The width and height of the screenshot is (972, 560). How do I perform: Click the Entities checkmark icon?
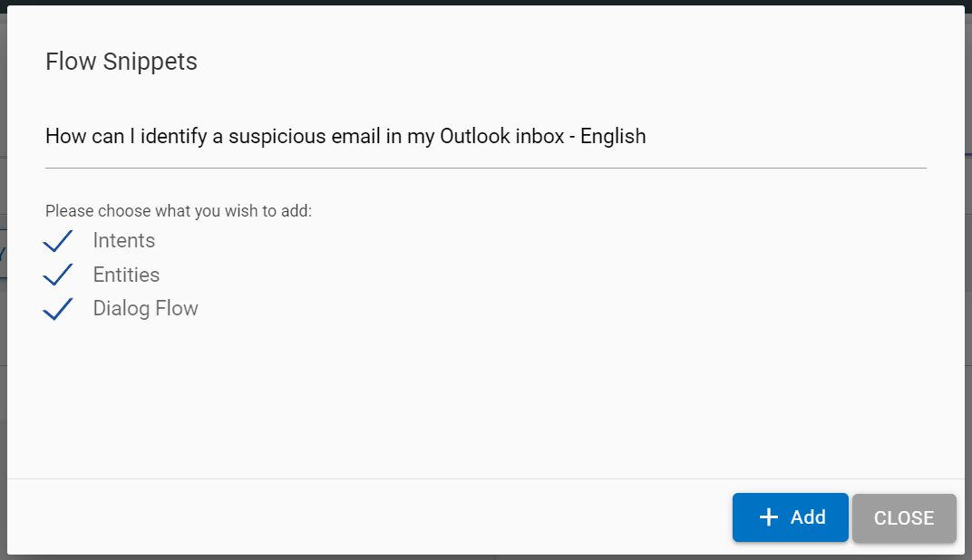pyautogui.click(x=57, y=275)
